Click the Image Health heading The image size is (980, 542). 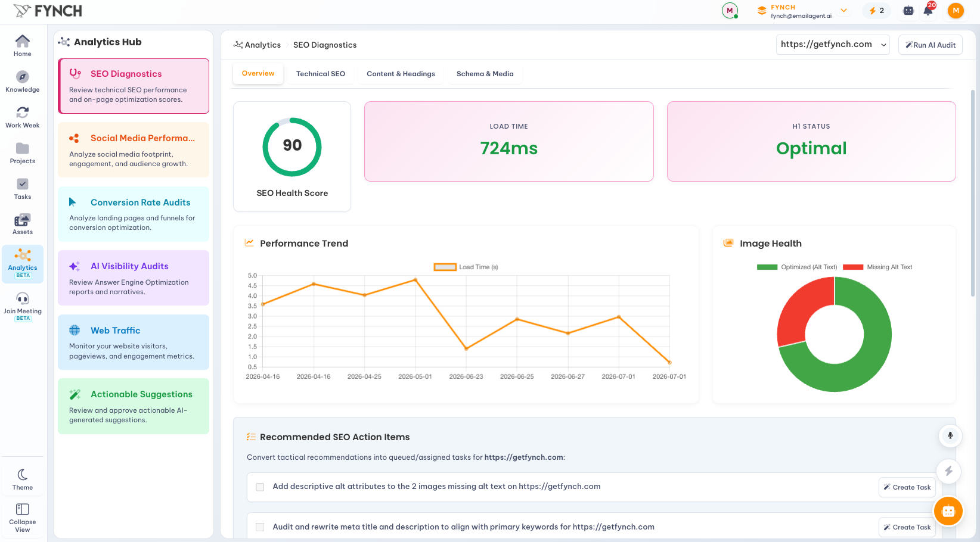point(771,244)
